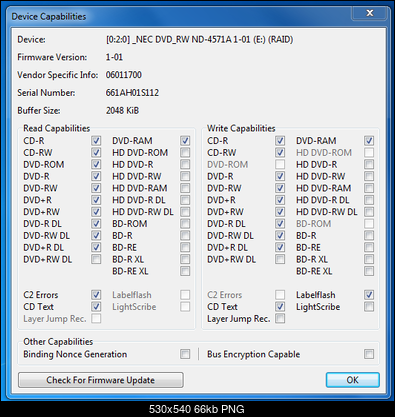Select the buffer size 2048 KiB
This screenshot has height=417, width=395.
point(122,110)
